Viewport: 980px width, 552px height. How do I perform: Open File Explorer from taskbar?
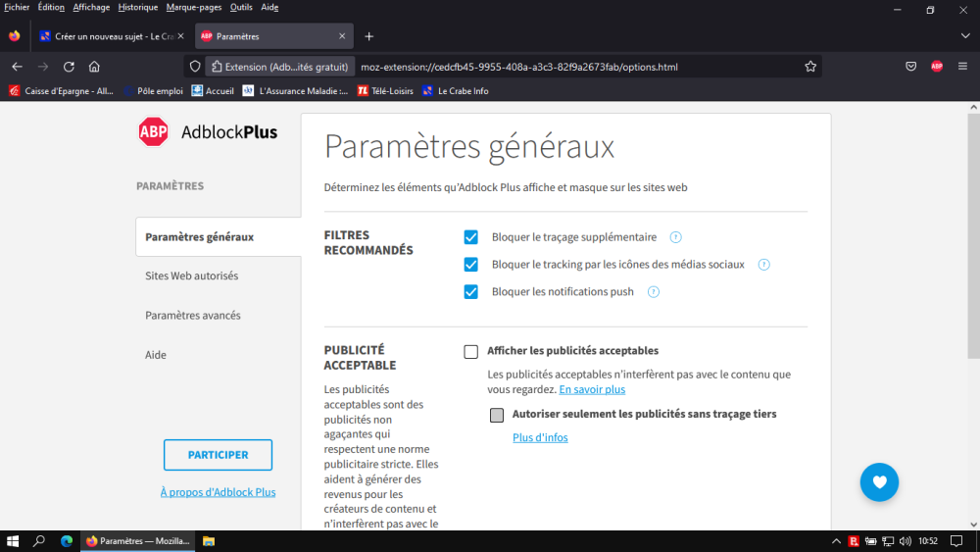coord(209,541)
